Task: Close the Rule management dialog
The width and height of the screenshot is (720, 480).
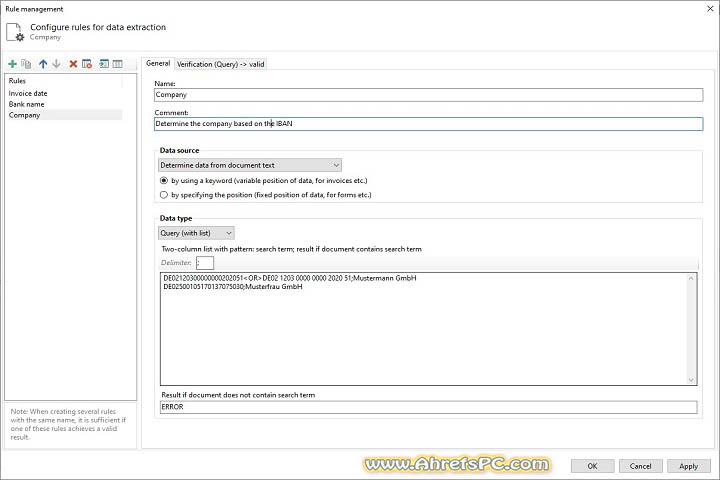Action: [x=710, y=8]
